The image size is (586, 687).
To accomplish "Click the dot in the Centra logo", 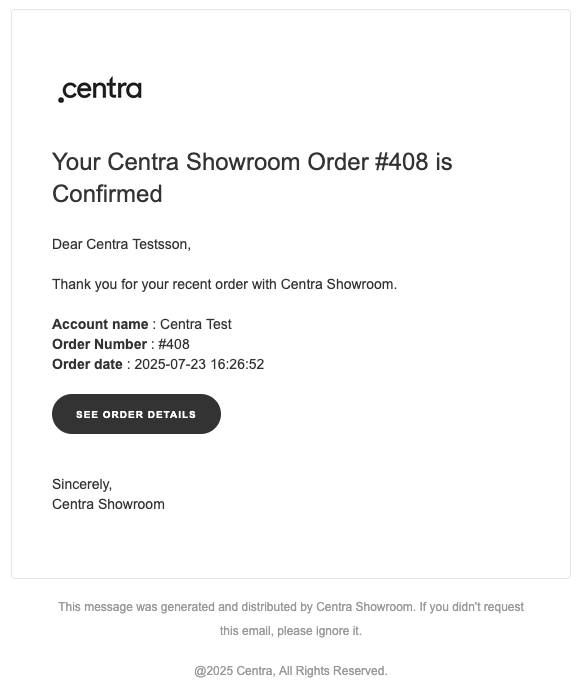I will [61, 100].
